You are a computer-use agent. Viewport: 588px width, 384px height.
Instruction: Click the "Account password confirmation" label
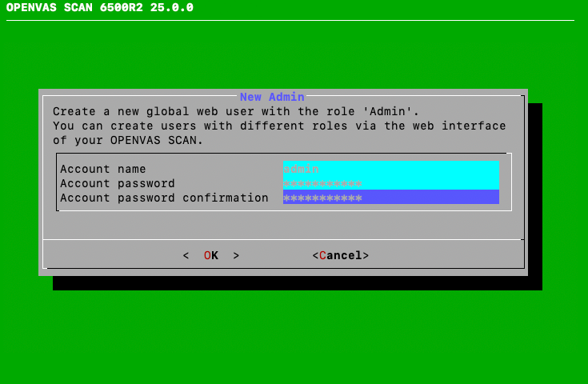point(164,198)
